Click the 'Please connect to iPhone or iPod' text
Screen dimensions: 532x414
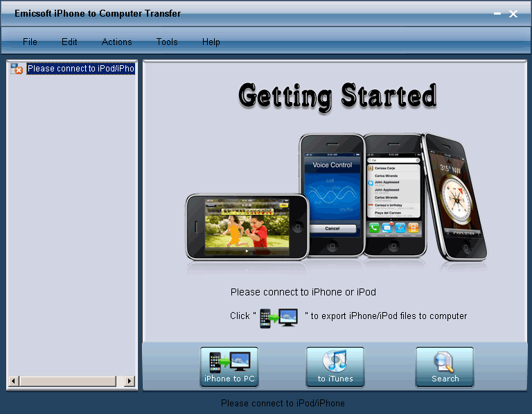pyautogui.click(x=303, y=292)
